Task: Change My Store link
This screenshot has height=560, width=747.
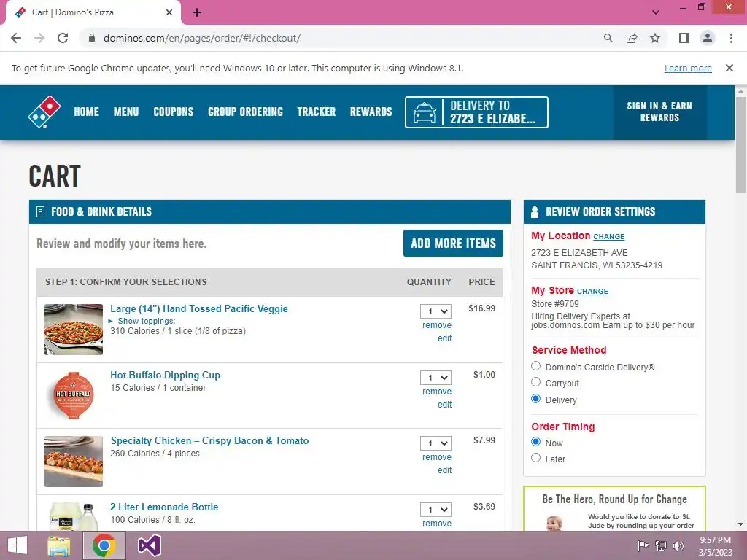Action: pos(592,292)
